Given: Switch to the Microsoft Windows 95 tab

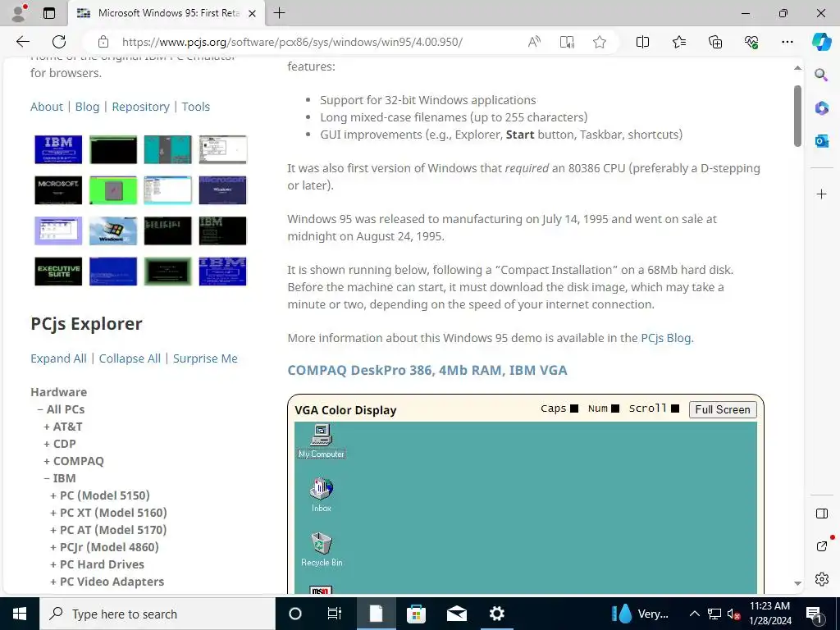Looking at the screenshot, I should (x=167, y=13).
